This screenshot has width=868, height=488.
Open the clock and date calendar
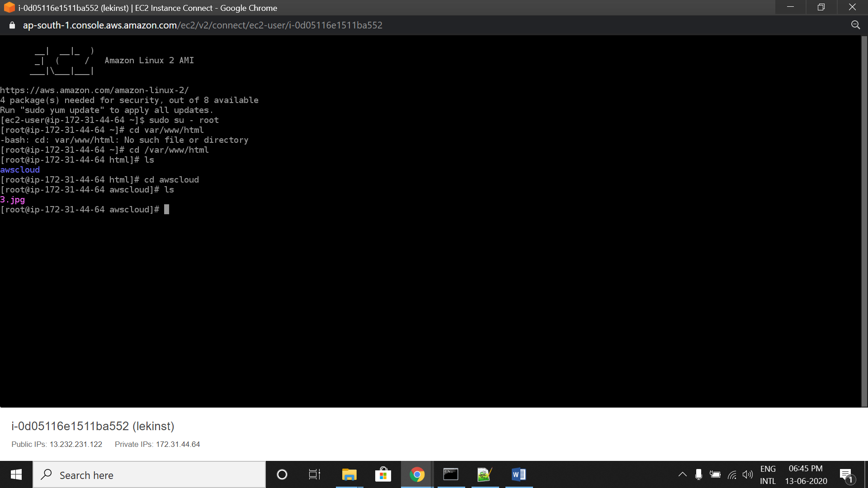click(x=806, y=475)
